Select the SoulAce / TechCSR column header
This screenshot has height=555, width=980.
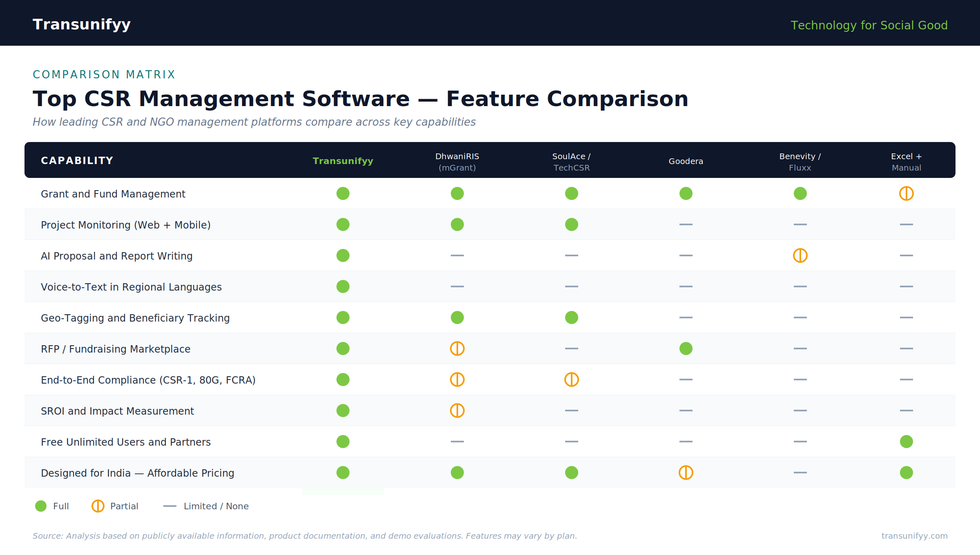point(572,162)
